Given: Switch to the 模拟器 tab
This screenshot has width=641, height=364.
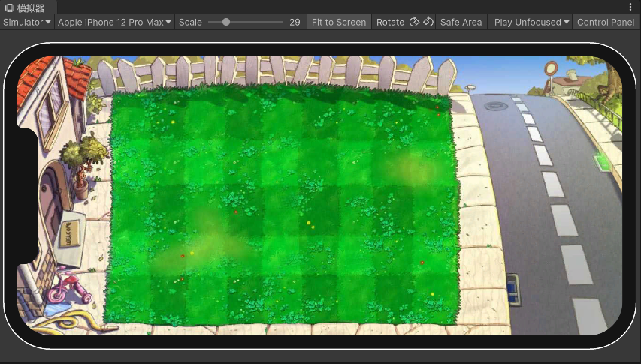Looking at the screenshot, I should (29, 8).
